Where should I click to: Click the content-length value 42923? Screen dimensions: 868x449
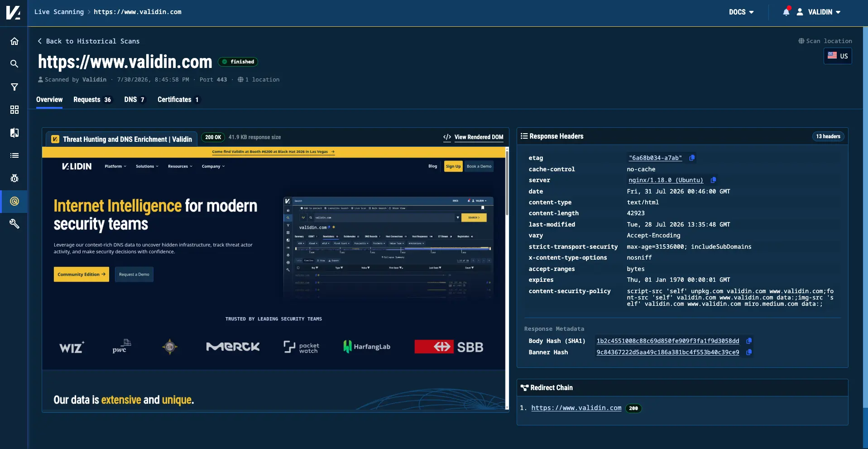[x=636, y=213]
